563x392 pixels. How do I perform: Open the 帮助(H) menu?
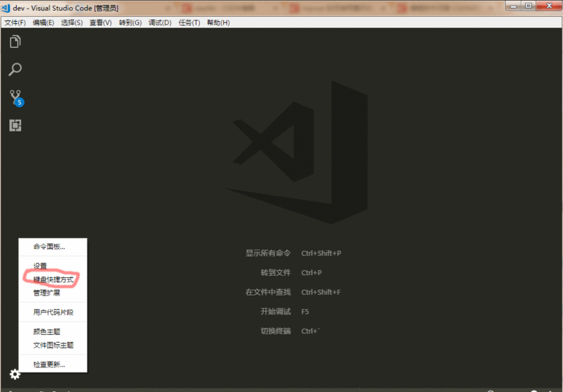click(x=218, y=23)
